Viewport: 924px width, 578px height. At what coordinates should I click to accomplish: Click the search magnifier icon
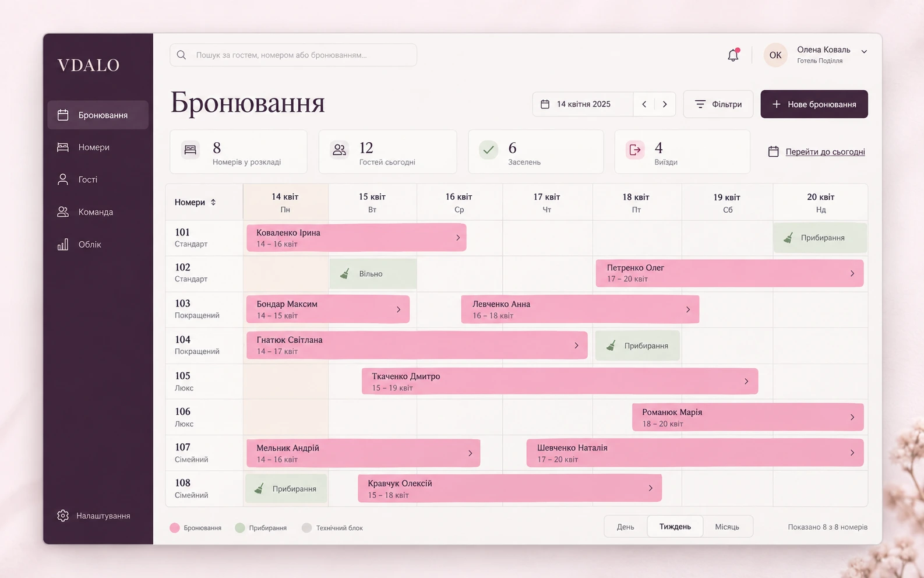tap(181, 55)
